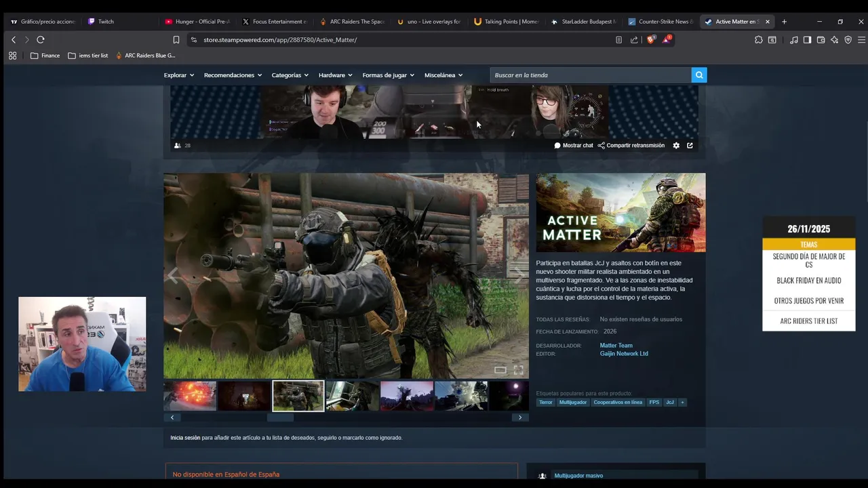
Task: Open the Active Matter capsule image
Action: [x=620, y=213]
